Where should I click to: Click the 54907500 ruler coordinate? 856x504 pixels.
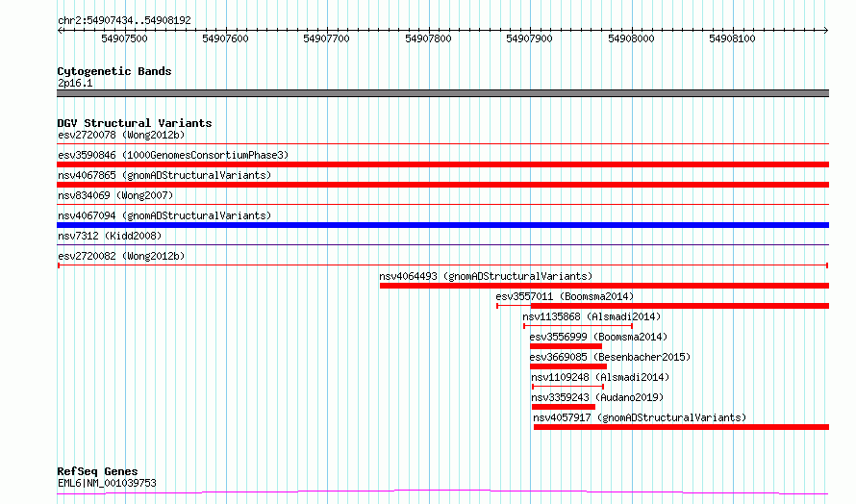[x=124, y=38]
